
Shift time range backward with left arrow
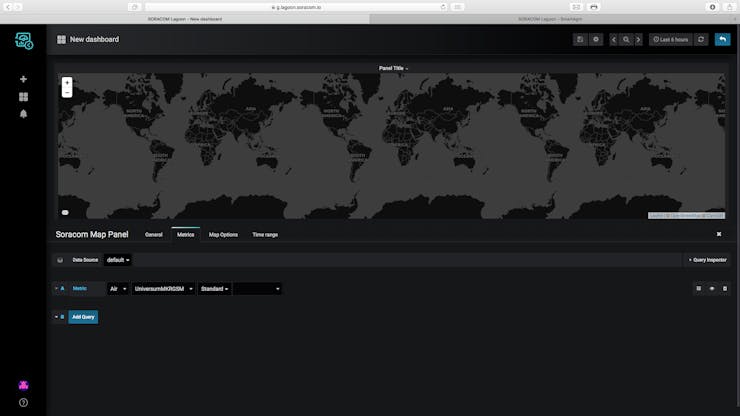[x=614, y=40]
